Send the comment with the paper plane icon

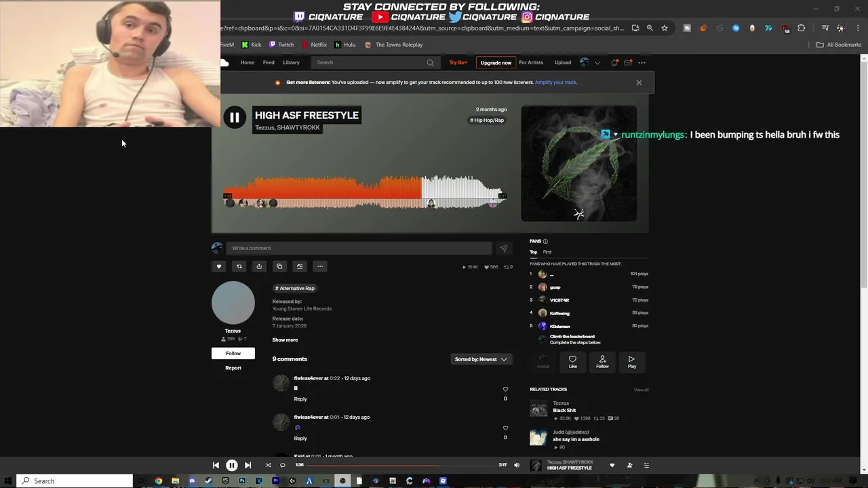pos(503,248)
